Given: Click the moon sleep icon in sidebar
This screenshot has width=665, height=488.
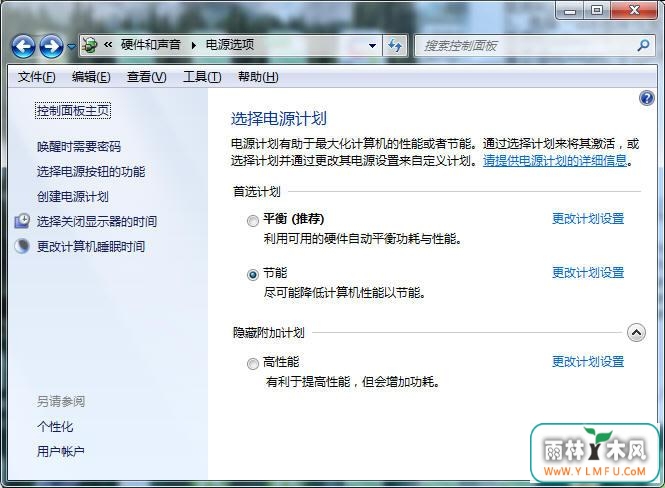Looking at the screenshot, I should click(22, 246).
